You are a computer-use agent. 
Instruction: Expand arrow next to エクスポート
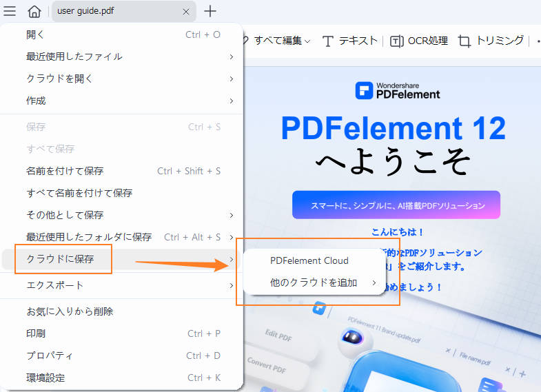(232, 285)
